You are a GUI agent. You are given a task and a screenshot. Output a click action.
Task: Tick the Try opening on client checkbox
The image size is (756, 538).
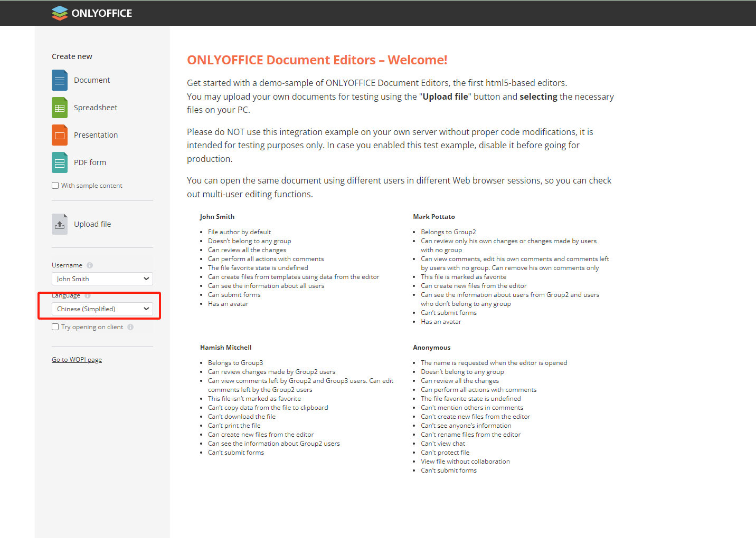pos(55,327)
